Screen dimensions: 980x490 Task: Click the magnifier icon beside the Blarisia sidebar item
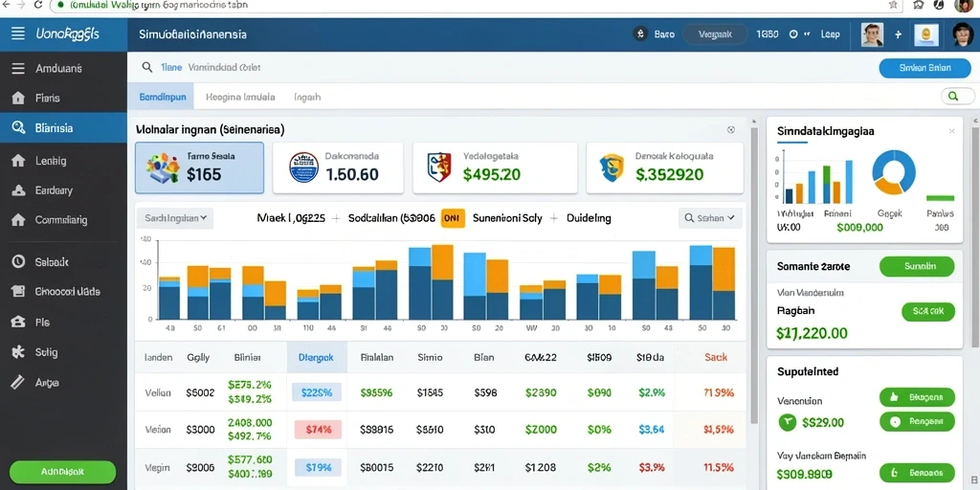click(18, 128)
